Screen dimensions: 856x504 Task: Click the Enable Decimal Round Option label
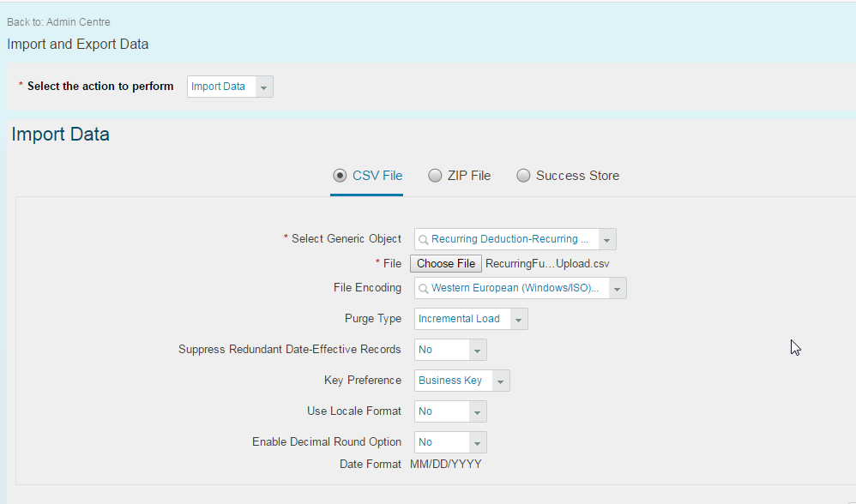(327, 441)
